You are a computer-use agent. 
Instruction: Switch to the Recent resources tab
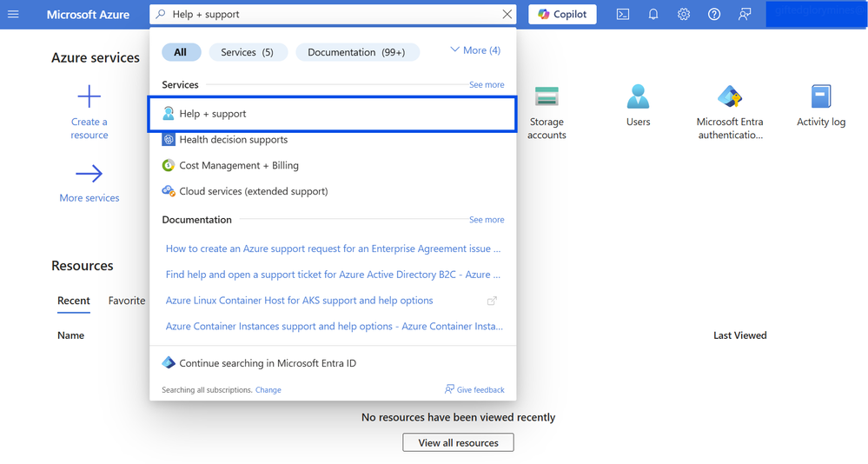click(x=74, y=301)
